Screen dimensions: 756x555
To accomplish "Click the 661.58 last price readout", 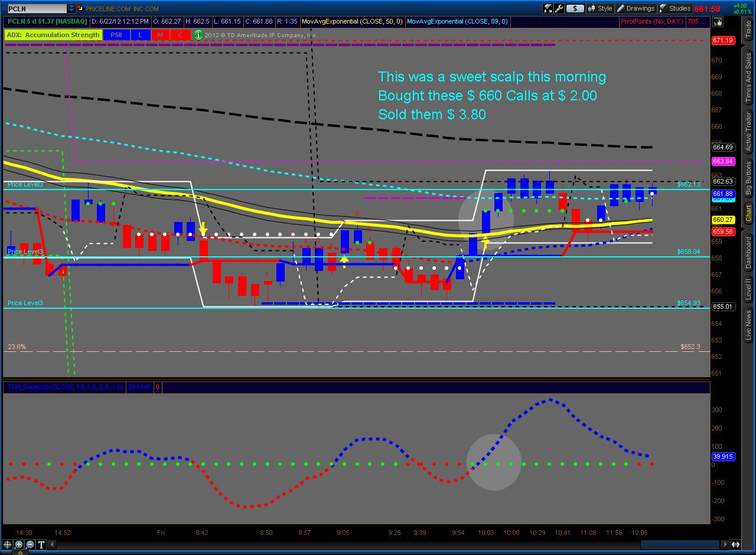I will tap(707, 9).
